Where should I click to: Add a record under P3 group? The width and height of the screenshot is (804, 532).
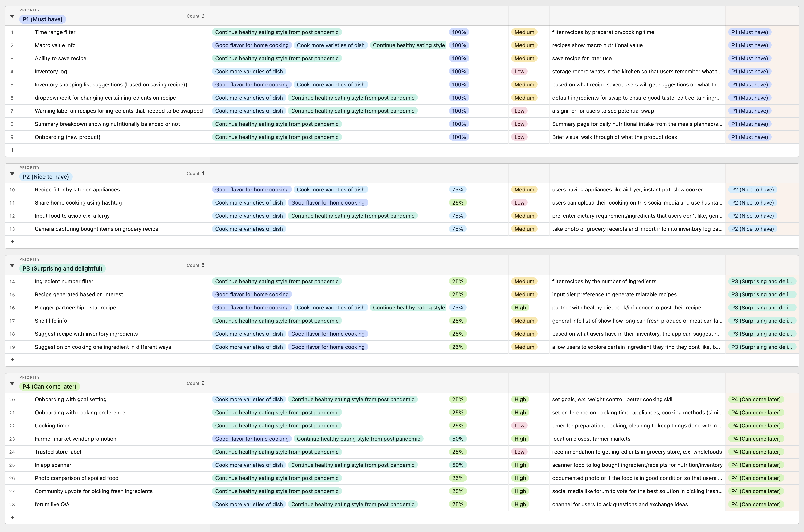(x=12, y=360)
